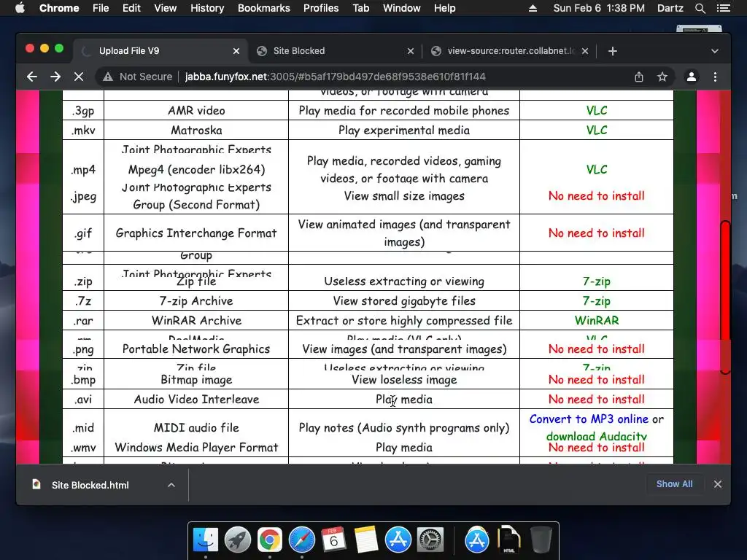Click Portable Network Graphics cell
Viewport: 747px width, 560px height.
coord(196,349)
